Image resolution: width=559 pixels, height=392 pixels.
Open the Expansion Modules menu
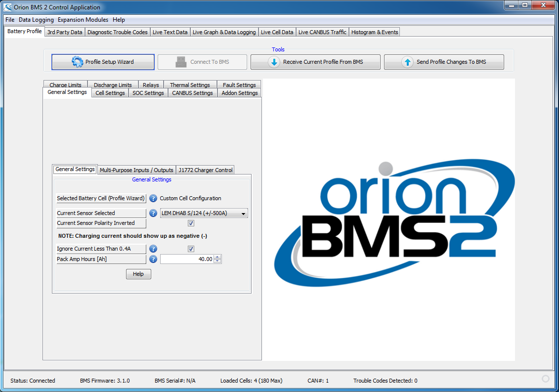pos(83,20)
